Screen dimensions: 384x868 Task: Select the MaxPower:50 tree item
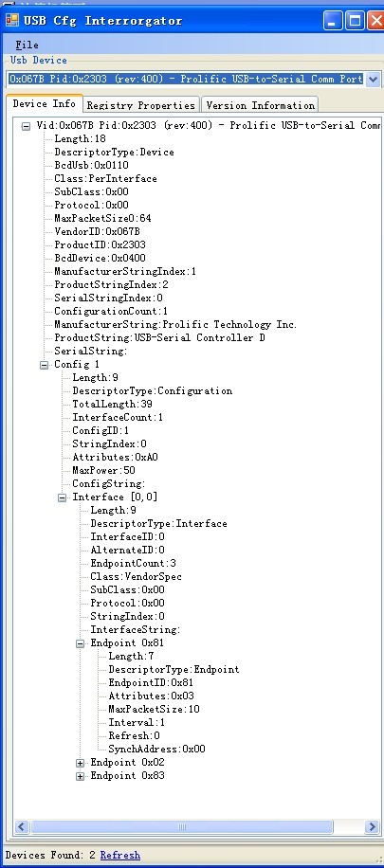103,471
